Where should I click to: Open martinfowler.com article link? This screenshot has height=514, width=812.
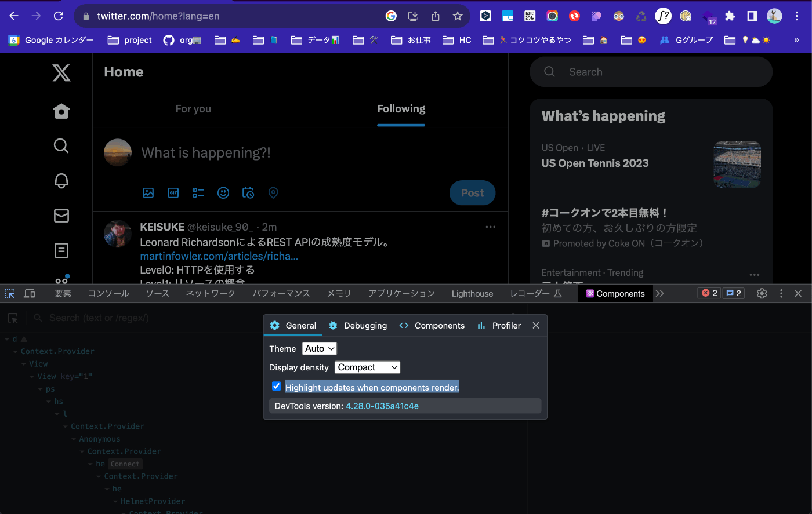coord(219,256)
